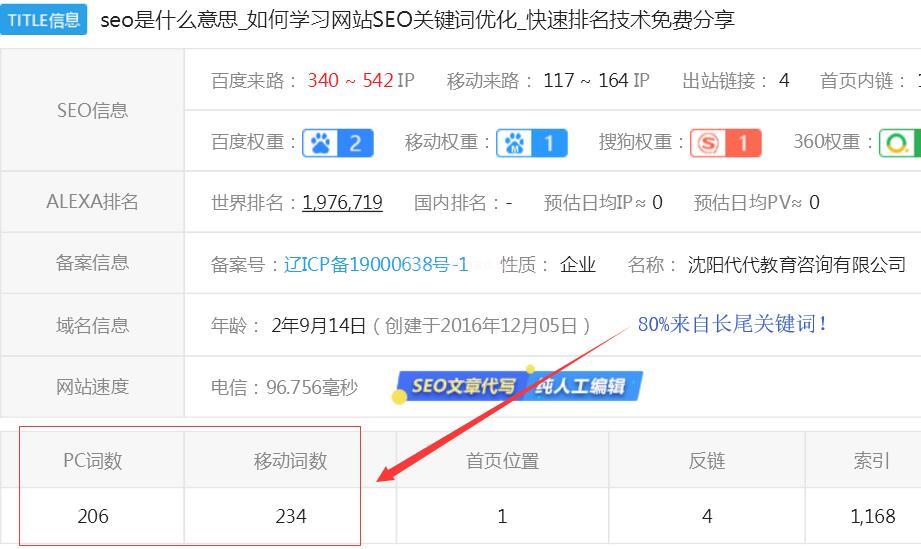Click the world rank 1,976,719 link
Screen dimensions: 921x549
point(342,202)
